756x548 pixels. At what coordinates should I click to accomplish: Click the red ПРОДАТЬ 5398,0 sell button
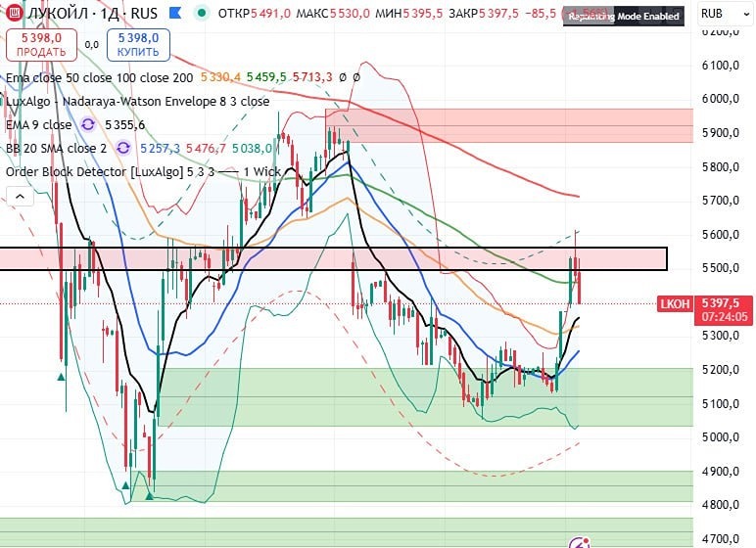click(x=41, y=45)
